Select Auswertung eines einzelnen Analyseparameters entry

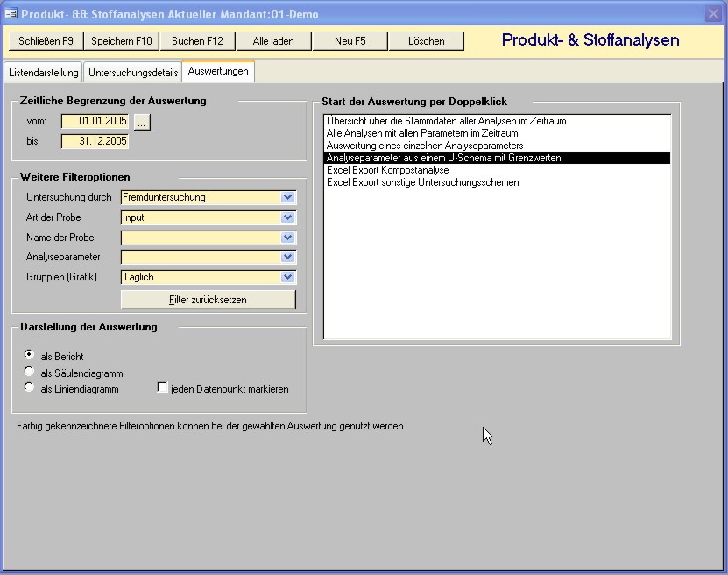pos(497,146)
